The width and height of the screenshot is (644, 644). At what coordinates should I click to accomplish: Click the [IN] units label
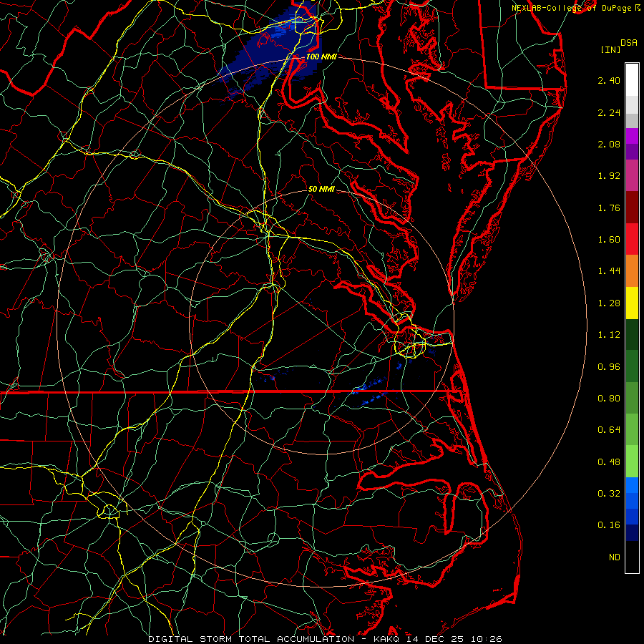coord(610,49)
